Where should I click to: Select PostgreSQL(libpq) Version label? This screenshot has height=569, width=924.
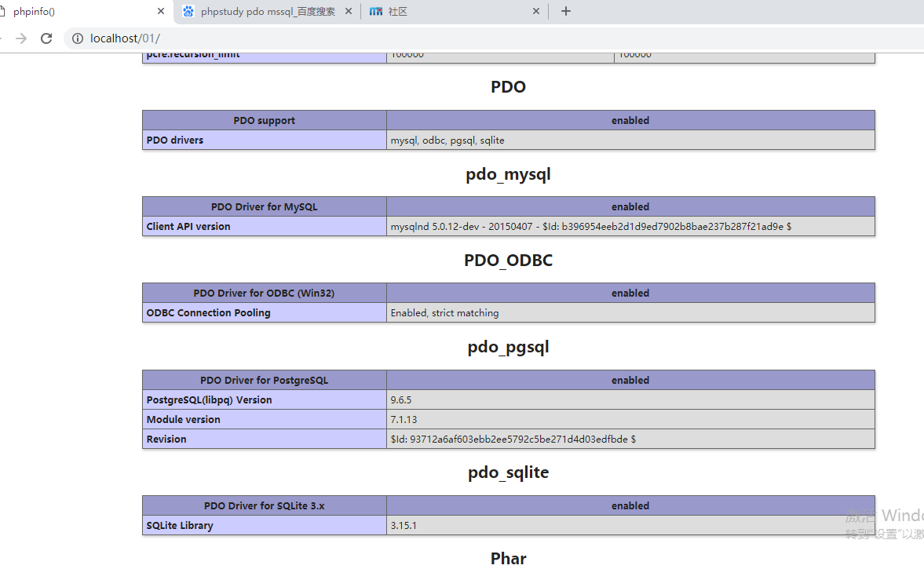264,399
